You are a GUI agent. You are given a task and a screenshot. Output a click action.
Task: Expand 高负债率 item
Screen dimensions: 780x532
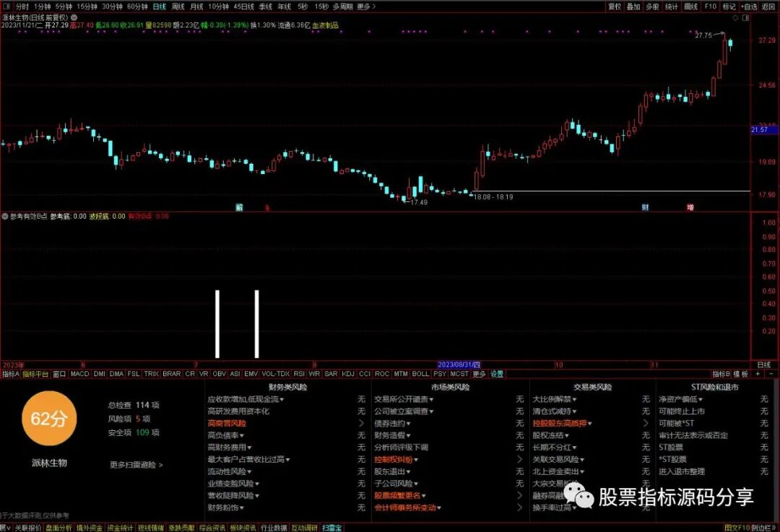pyautogui.click(x=225, y=435)
